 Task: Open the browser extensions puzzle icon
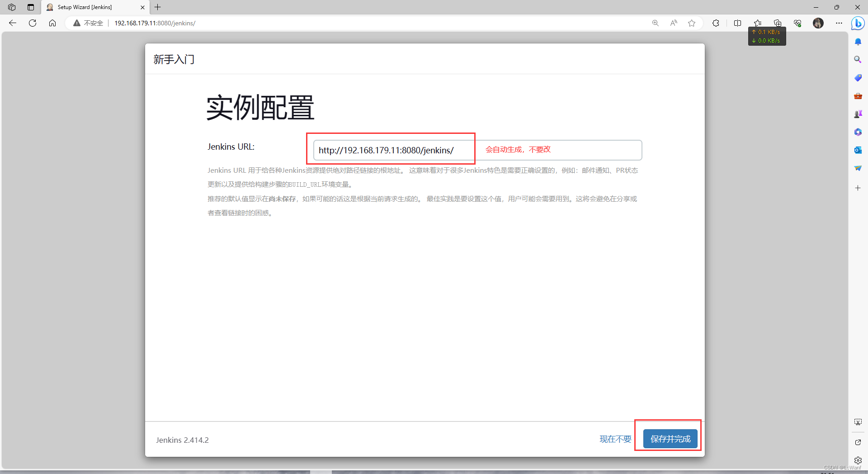pyautogui.click(x=716, y=23)
